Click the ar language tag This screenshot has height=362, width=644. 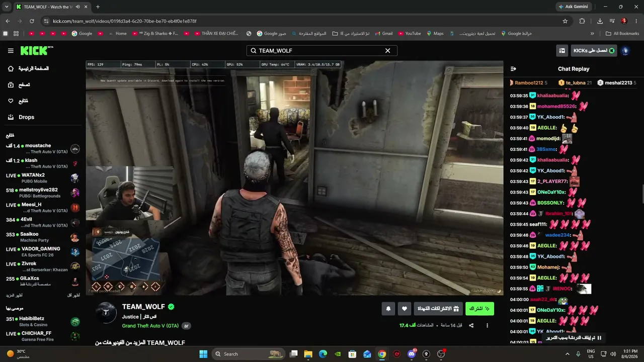(x=186, y=326)
